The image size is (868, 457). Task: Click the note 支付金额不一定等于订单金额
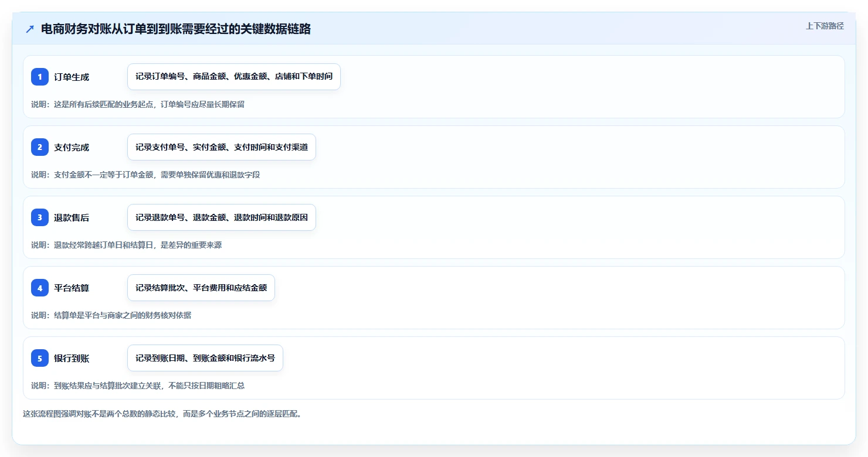(x=145, y=175)
